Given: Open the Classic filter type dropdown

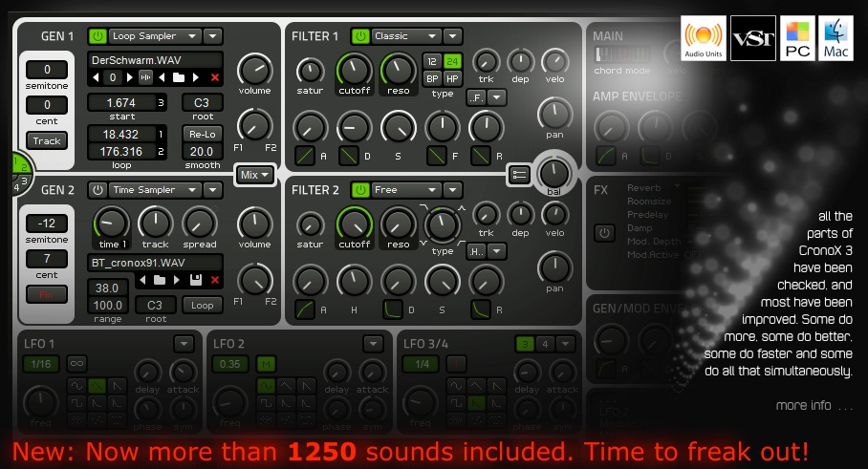Looking at the screenshot, I should click(x=405, y=36).
